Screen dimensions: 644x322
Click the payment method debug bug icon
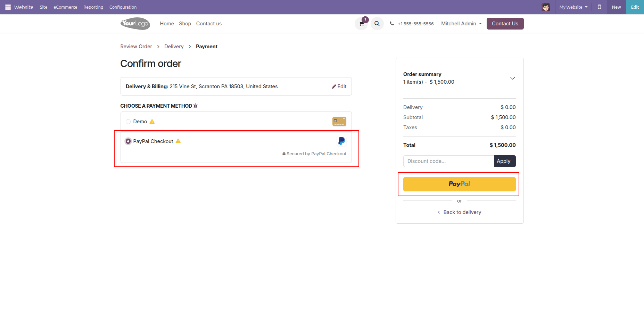pos(196,106)
